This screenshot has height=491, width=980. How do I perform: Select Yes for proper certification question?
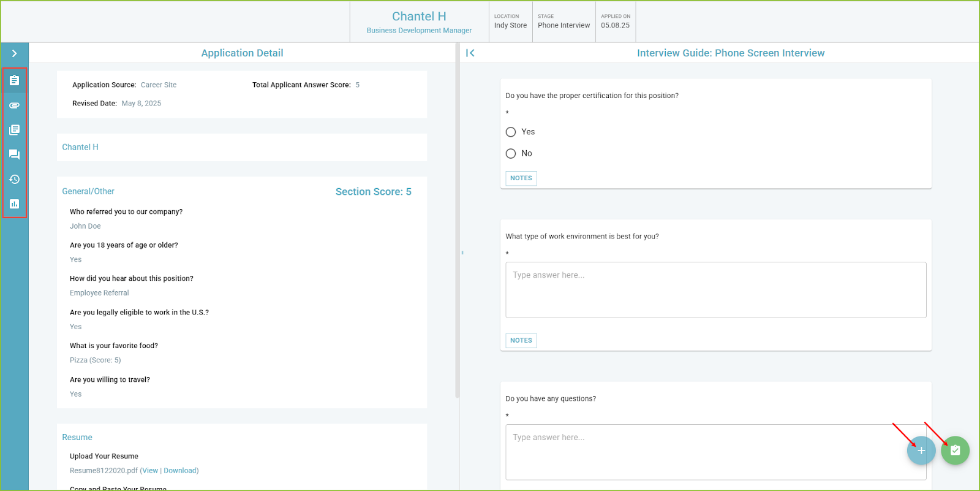[x=511, y=132]
